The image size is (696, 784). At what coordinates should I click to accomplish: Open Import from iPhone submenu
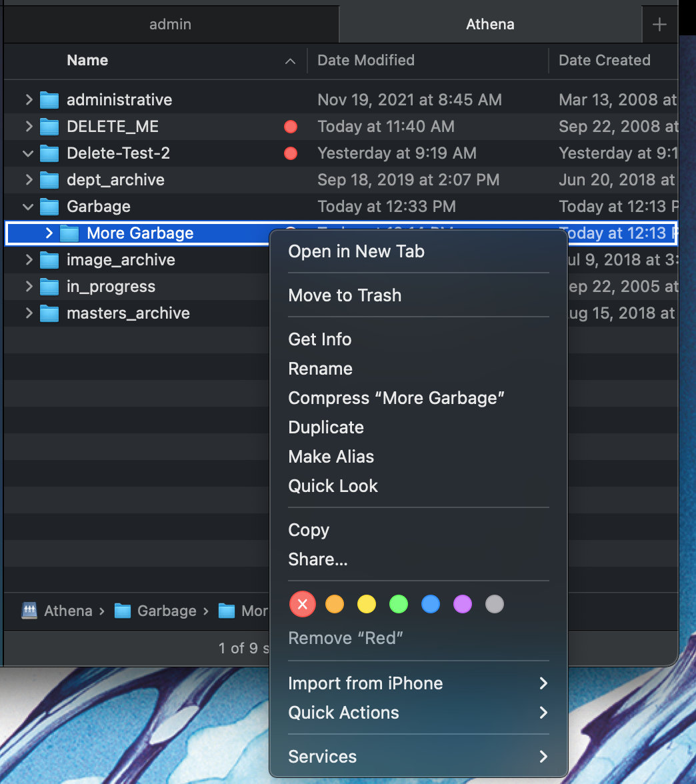click(x=419, y=683)
